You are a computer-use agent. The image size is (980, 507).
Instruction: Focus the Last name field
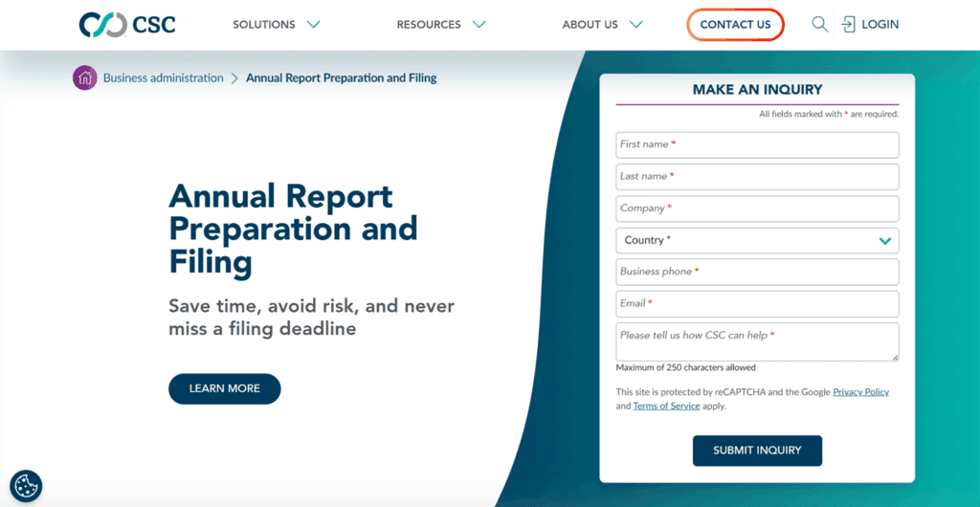(x=758, y=177)
